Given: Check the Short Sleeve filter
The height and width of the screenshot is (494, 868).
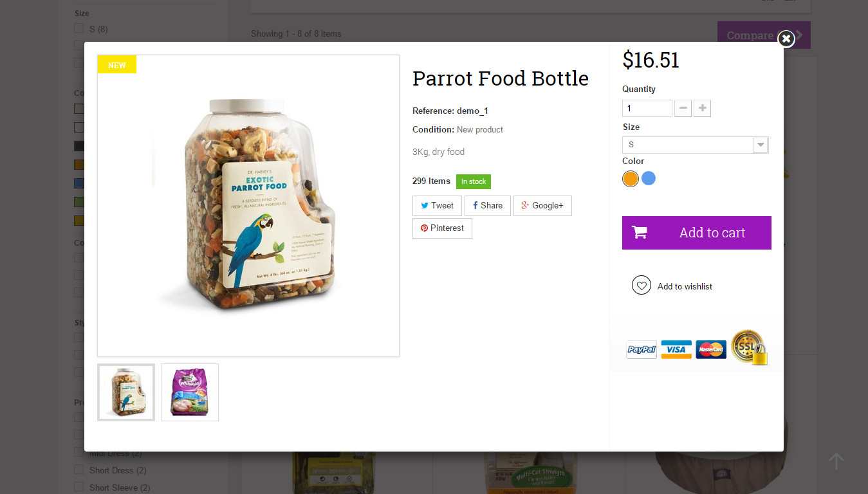Looking at the screenshot, I should (79, 488).
